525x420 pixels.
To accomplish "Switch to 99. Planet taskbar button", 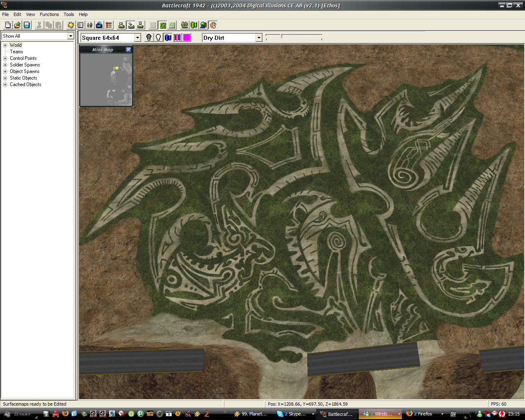I will click(251, 414).
